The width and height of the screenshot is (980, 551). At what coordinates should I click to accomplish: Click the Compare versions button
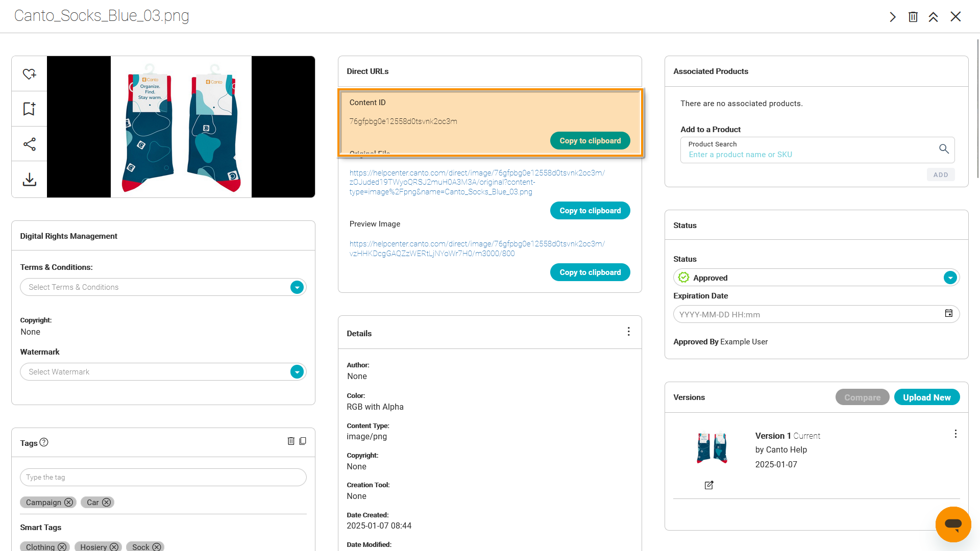[x=862, y=397]
